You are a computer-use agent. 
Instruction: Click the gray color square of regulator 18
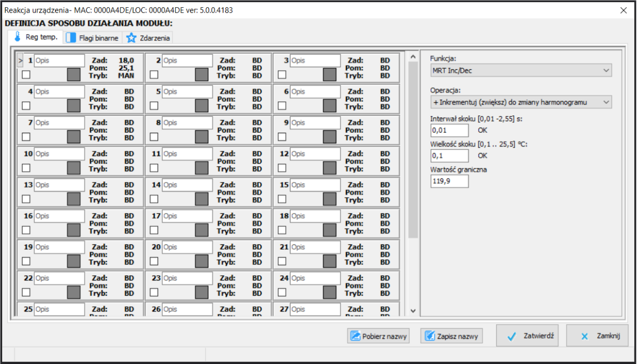point(330,230)
